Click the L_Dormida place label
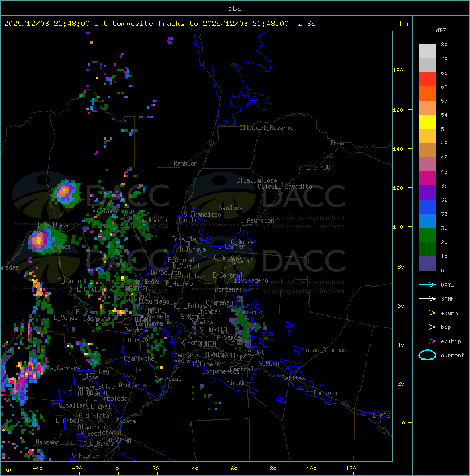Viewport: 470px width, 476px height. click(x=321, y=393)
